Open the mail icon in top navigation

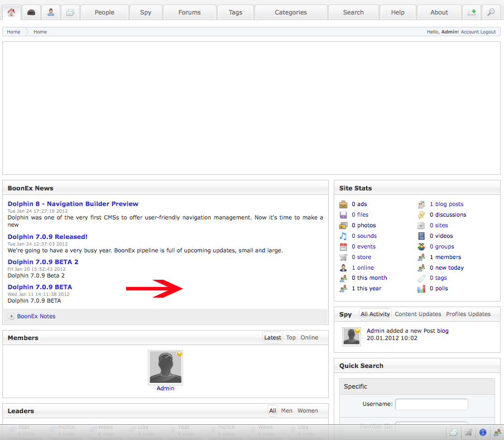[x=70, y=12]
